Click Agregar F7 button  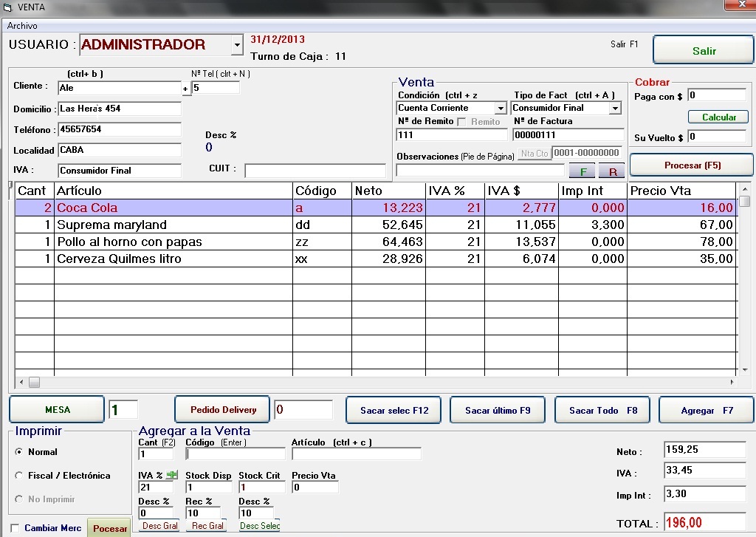tap(707, 410)
